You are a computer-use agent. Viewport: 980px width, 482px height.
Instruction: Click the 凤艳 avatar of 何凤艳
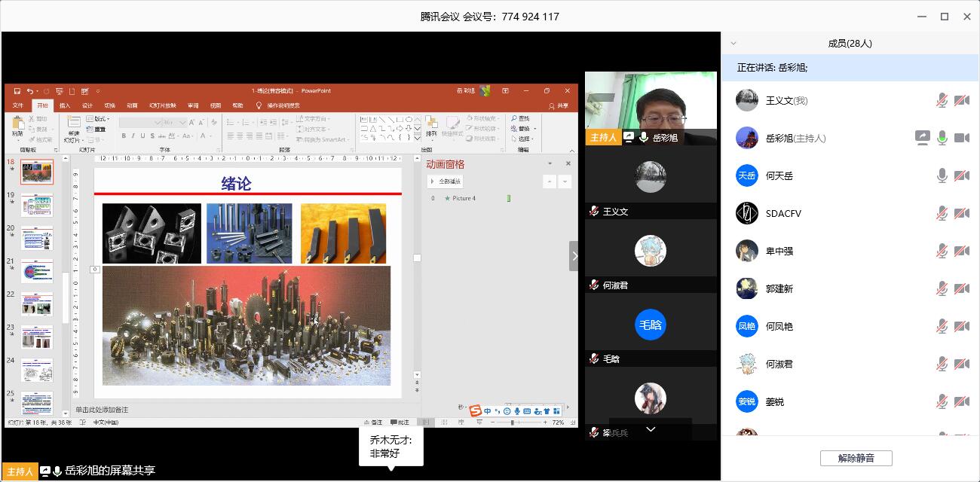pyautogui.click(x=747, y=326)
